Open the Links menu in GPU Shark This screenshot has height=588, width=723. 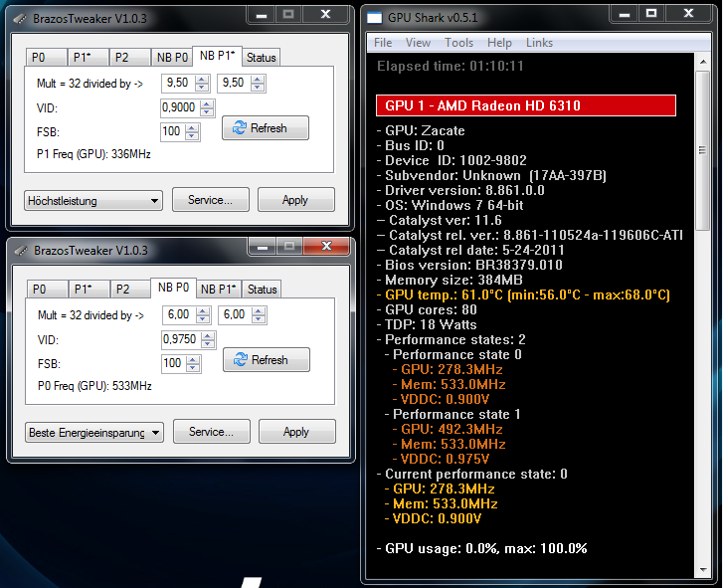539,43
